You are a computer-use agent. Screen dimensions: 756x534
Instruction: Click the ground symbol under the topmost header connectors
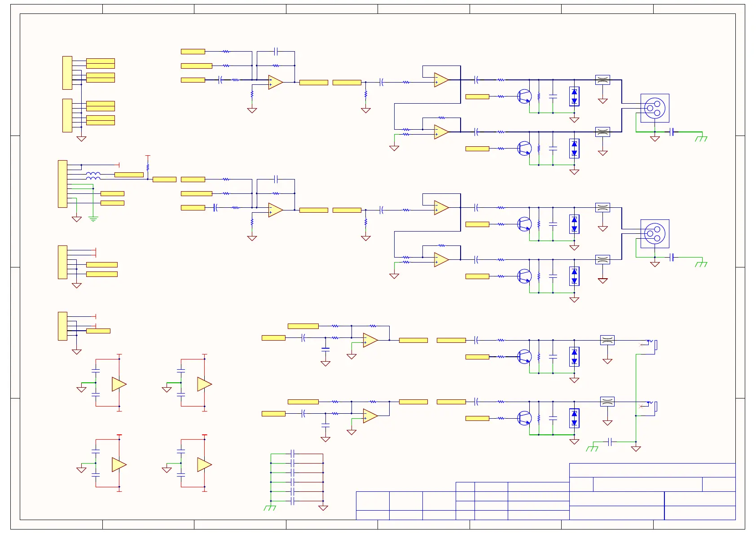(x=81, y=139)
